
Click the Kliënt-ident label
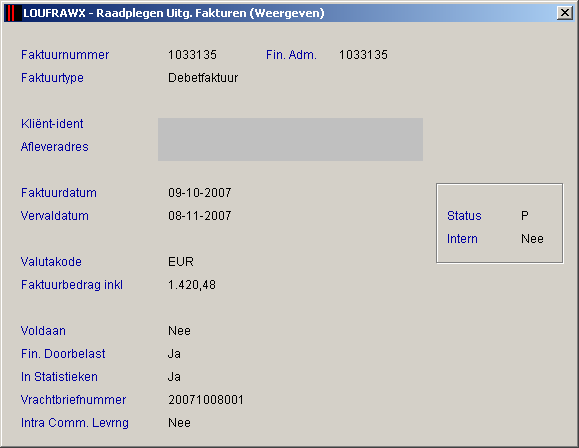pos(52,124)
